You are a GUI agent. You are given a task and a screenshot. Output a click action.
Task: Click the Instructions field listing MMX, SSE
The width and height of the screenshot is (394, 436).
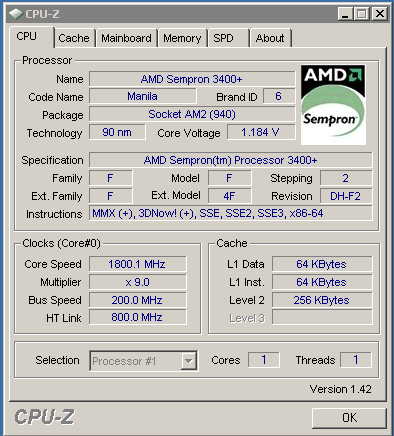pos(231,213)
